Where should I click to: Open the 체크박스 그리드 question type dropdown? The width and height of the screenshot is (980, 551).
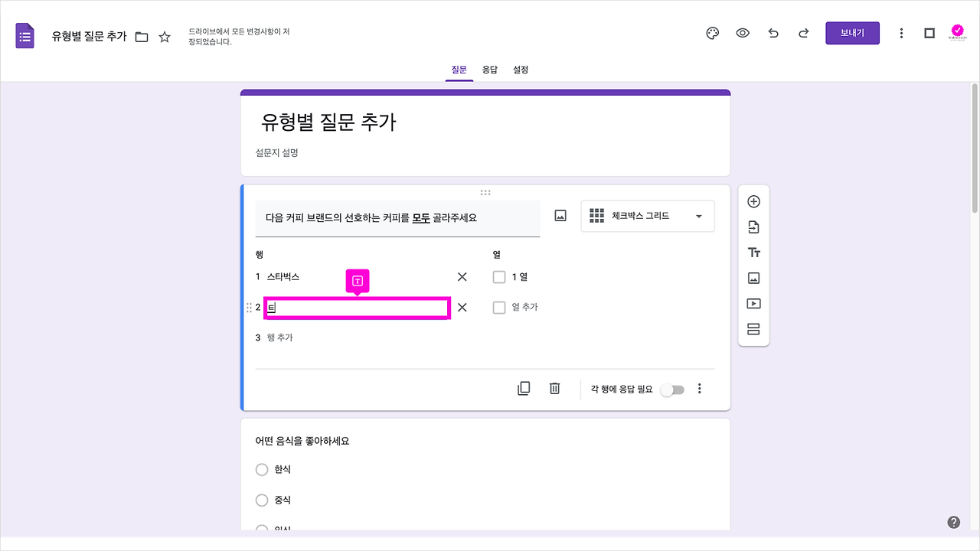coord(647,216)
